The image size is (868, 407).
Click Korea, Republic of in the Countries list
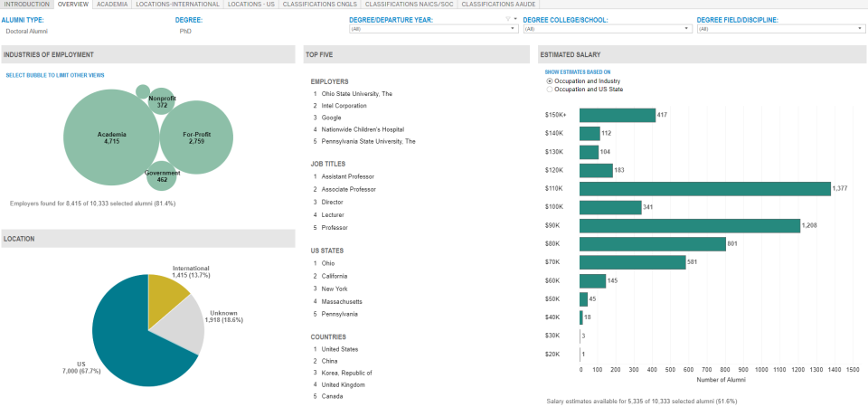[x=346, y=373]
